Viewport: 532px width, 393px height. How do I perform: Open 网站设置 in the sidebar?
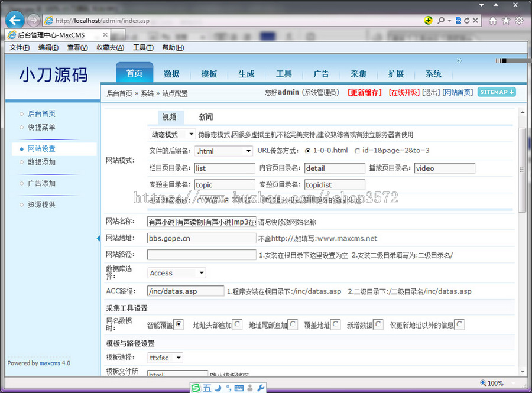pos(41,148)
